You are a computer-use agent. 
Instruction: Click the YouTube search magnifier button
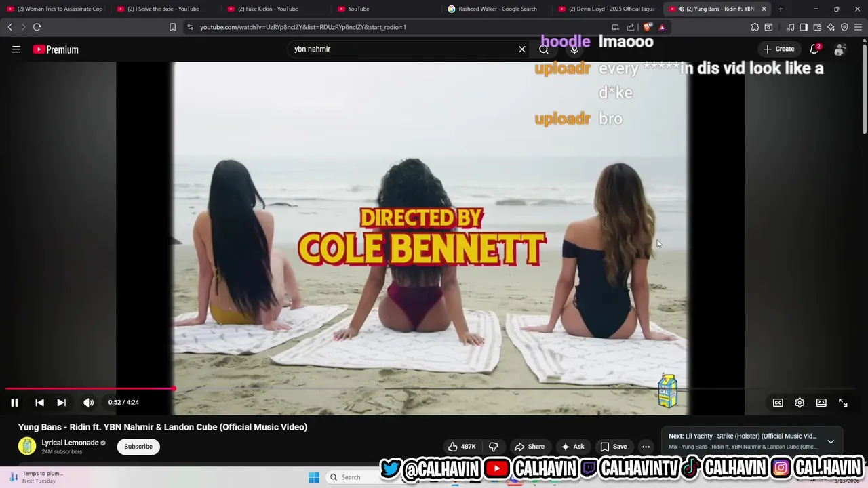[544, 49]
